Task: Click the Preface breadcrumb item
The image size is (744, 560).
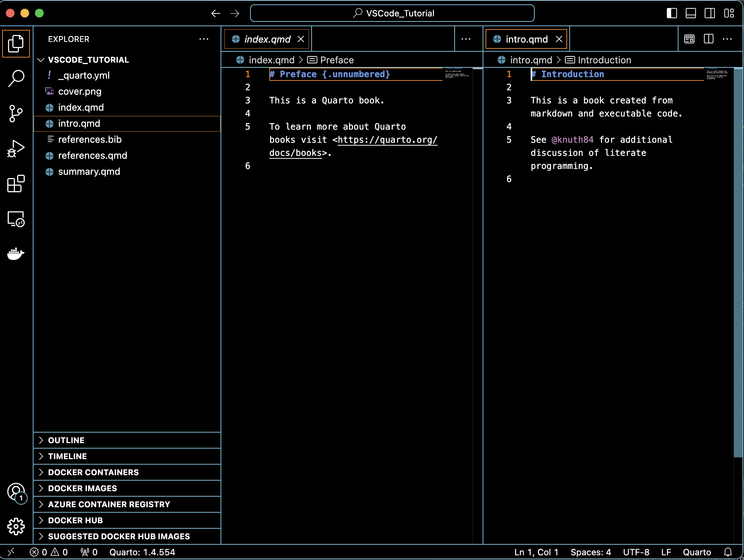Action: coord(331,60)
